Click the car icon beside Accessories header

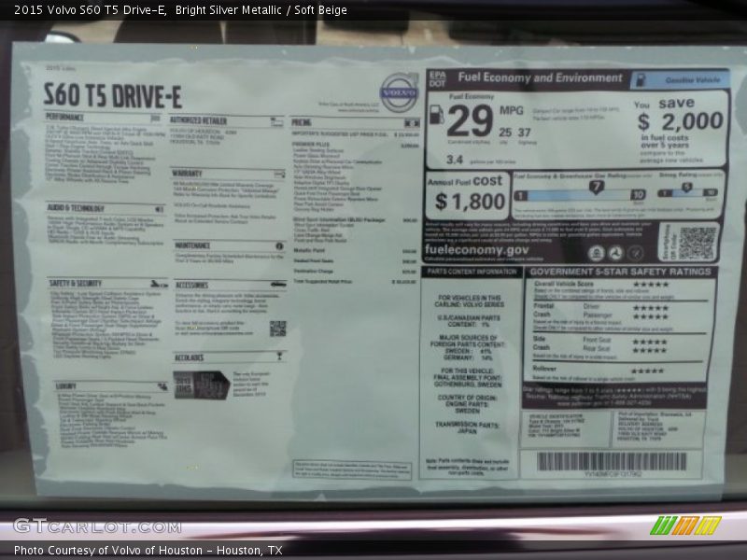278,285
